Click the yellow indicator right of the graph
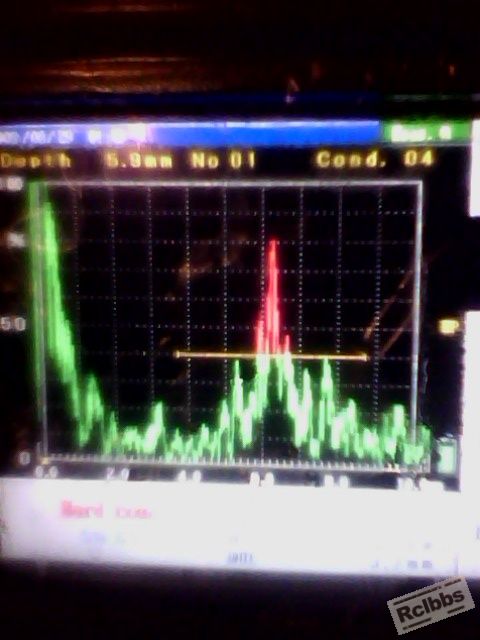 pyautogui.click(x=449, y=326)
